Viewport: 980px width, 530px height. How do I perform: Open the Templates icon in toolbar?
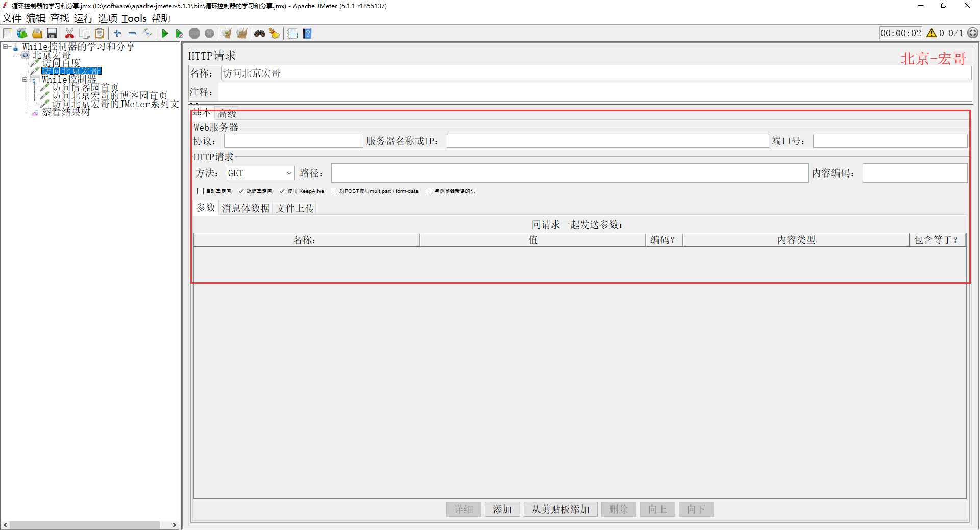[22, 33]
